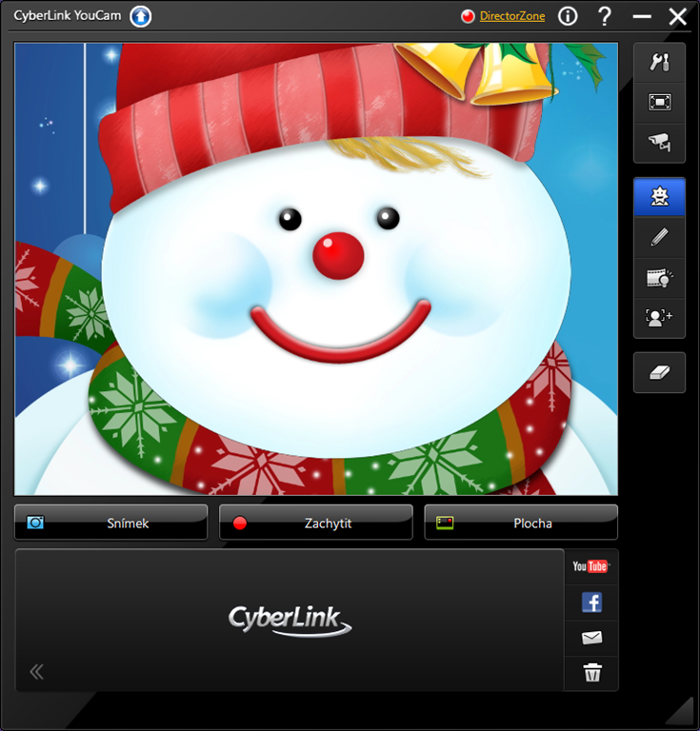Collapse the media panel with double chevron
700x731 pixels.
[x=37, y=672]
